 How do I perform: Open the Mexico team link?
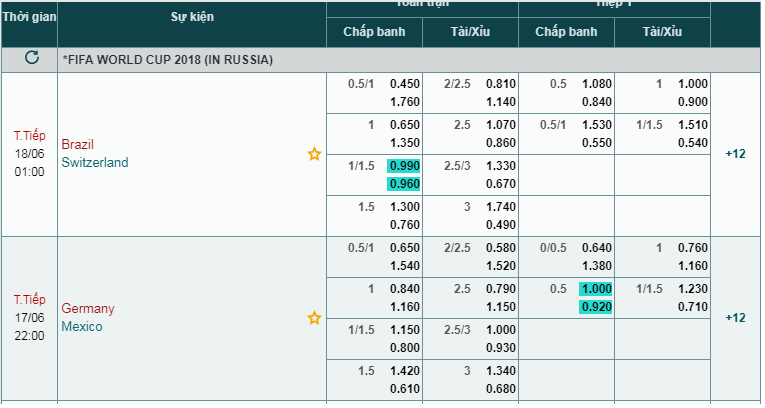(x=81, y=326)
